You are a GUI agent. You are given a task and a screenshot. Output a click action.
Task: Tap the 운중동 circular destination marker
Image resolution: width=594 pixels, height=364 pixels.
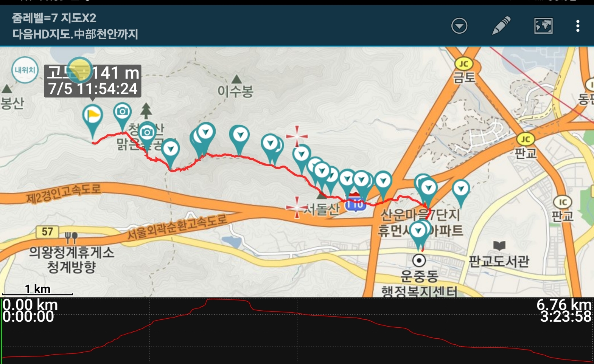pos(419,260)
